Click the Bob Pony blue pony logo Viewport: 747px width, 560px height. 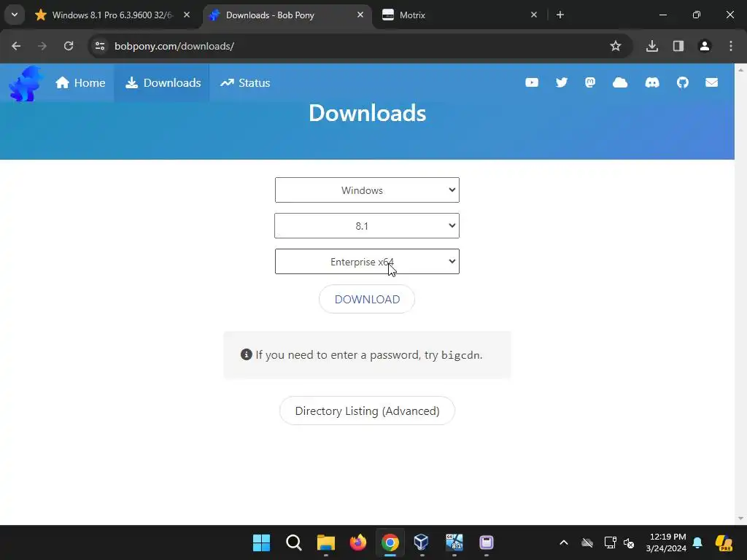[x=26, y=84]
